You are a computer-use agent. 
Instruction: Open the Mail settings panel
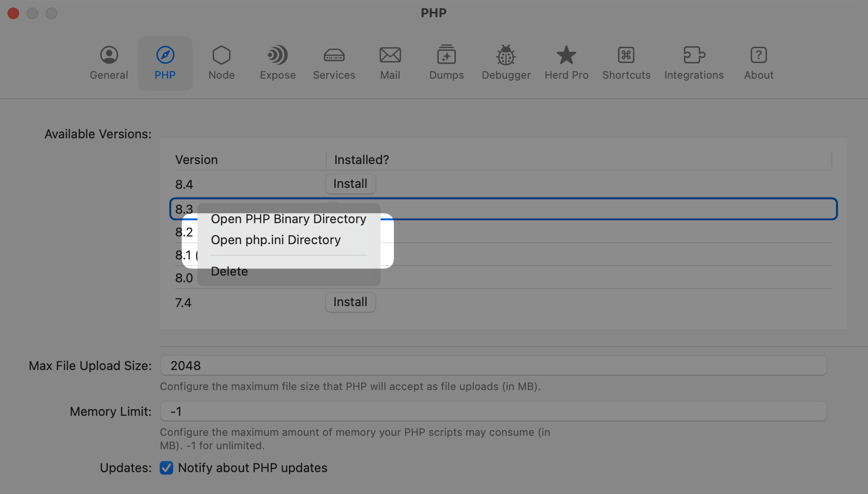[x=390, y=62]
